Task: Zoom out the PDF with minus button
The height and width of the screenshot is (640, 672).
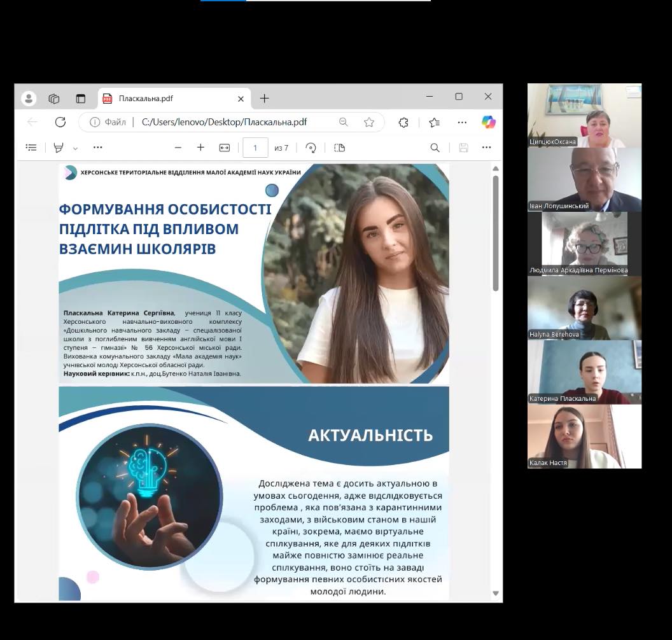Action: (x=178, y=148)
